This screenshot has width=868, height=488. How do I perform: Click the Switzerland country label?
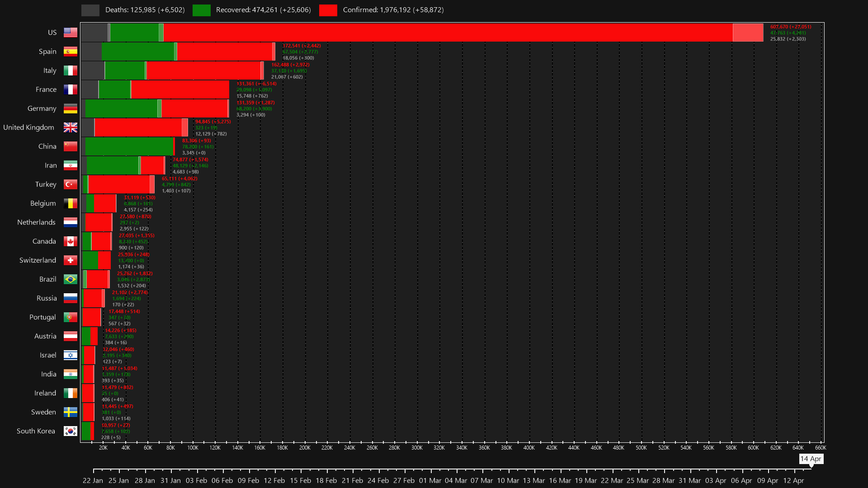(x=38, y=260)
